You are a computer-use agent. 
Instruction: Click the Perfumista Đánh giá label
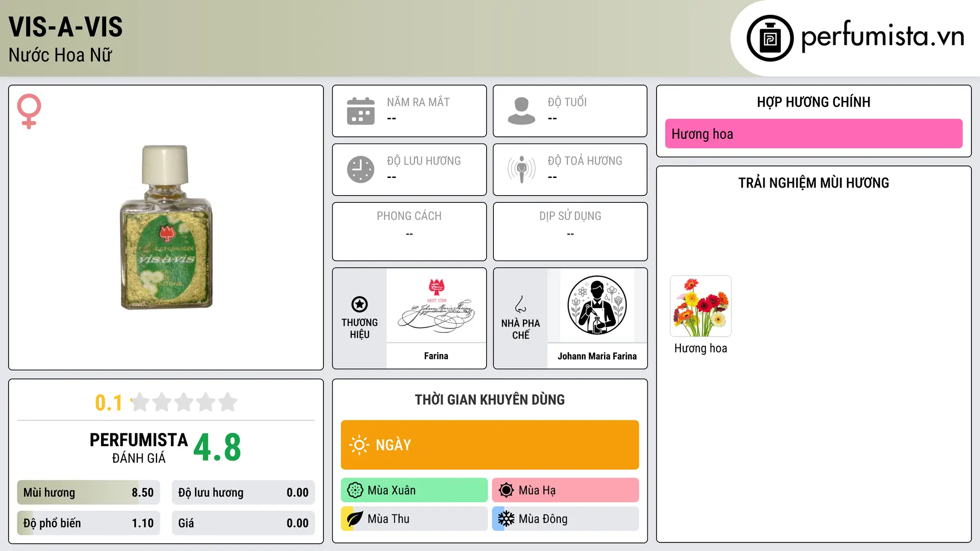pyautogui.click(x=139, y=448)
